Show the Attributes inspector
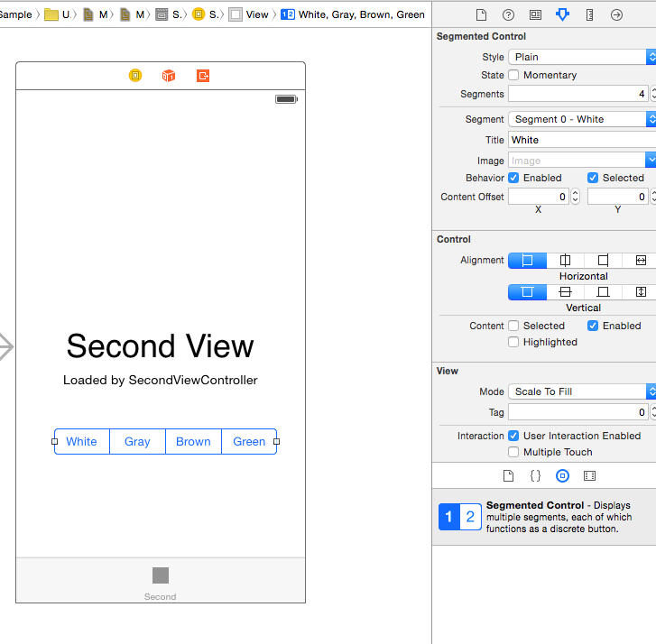Screen dimensions: 656x644 (562, 15)
